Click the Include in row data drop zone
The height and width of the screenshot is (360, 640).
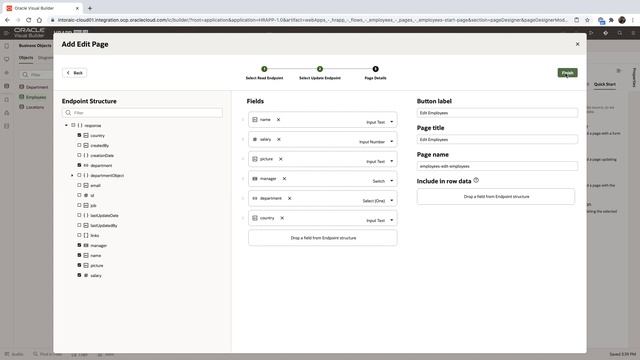[x=496, y=196]
